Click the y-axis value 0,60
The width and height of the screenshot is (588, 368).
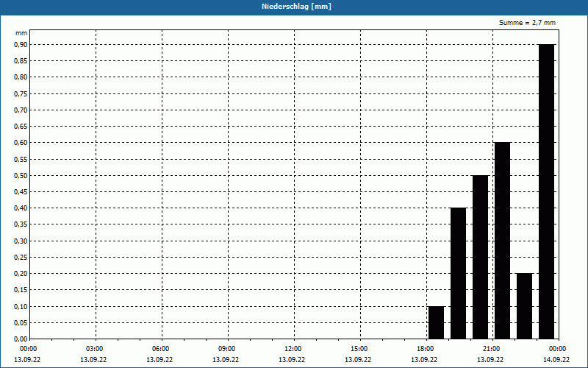pyautogui.click(x=21, y=143)
